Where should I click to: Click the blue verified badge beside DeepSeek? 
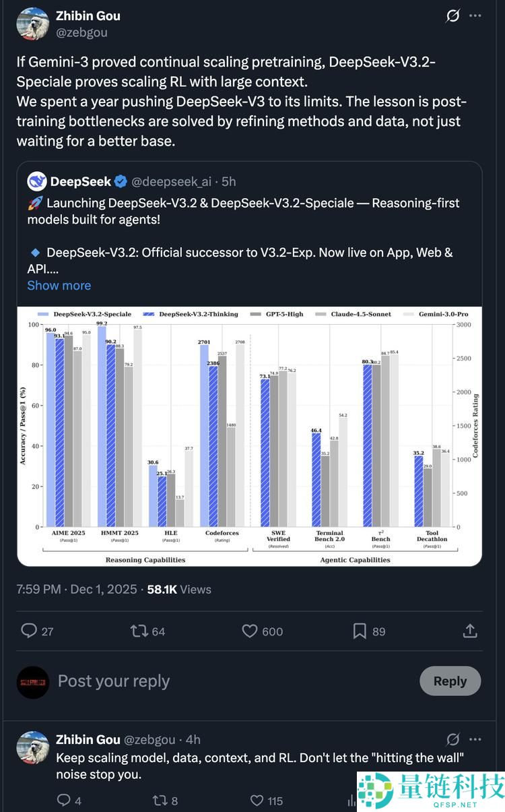pos(121,181)
